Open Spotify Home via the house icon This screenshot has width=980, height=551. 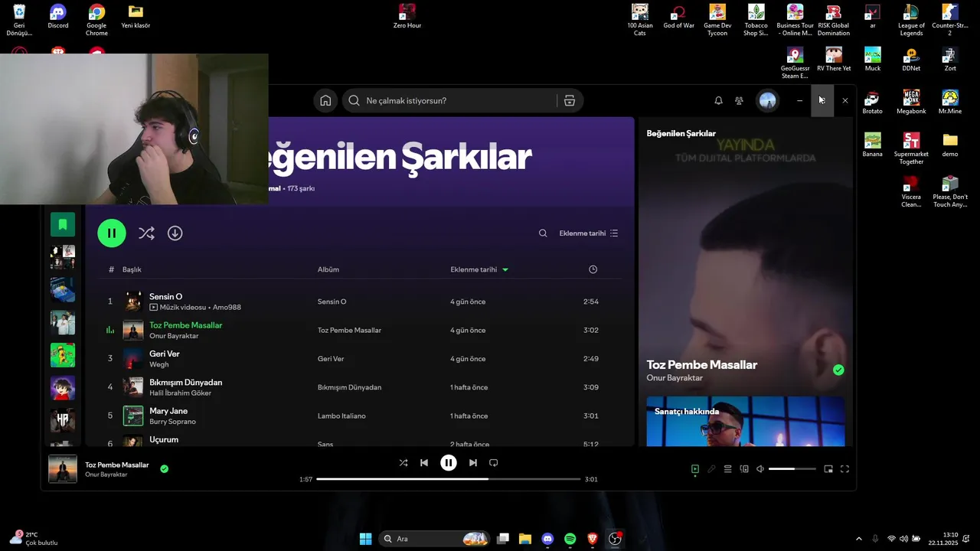(325, 101)
